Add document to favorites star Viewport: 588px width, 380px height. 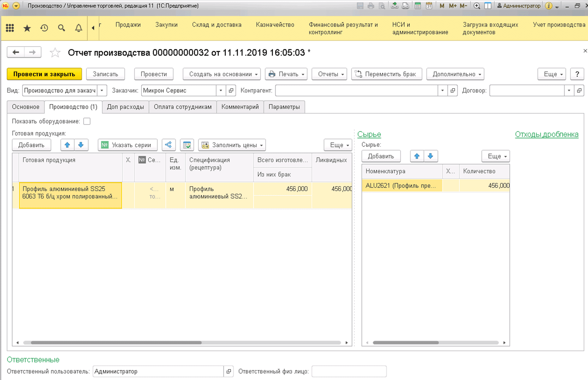(x=55, y=52)
